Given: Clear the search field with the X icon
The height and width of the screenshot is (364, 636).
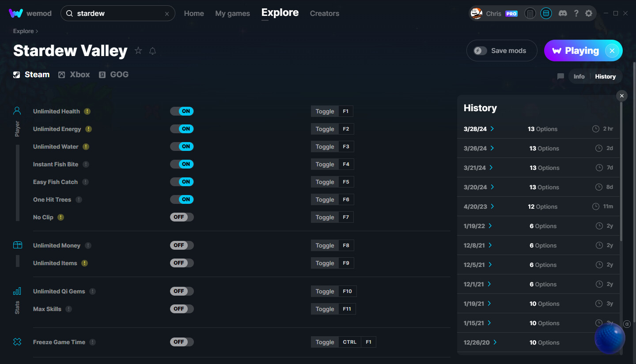Looking at the screenshot, I should (167, 14).
